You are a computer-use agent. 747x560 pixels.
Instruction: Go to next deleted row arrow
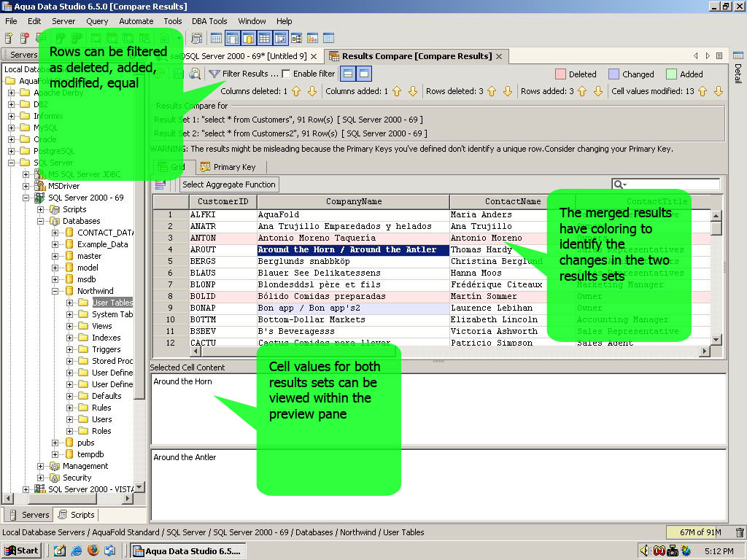point(508,91)
